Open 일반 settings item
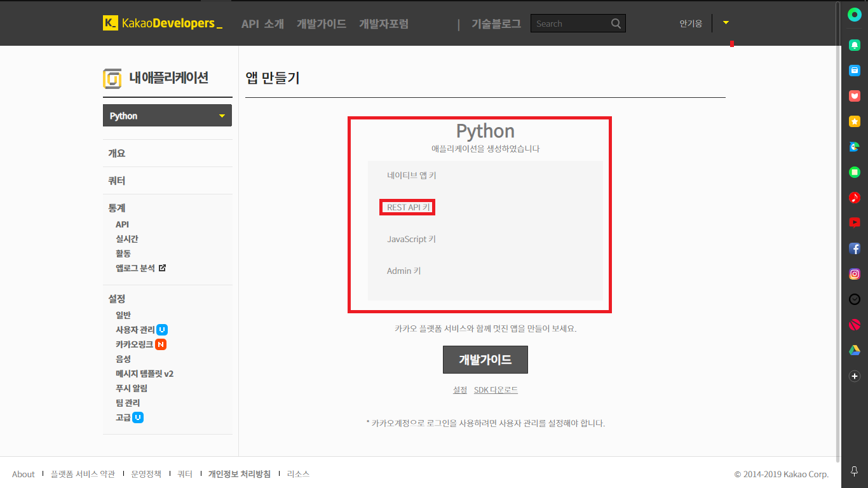Screen dimensions: 868x488 click(x=123, y=315)
